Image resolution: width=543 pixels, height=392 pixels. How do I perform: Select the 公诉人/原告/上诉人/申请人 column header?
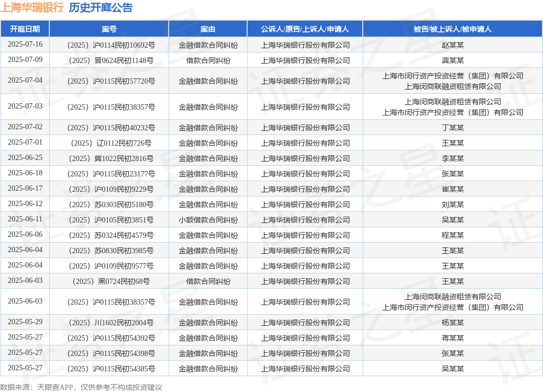pos(305,29)
